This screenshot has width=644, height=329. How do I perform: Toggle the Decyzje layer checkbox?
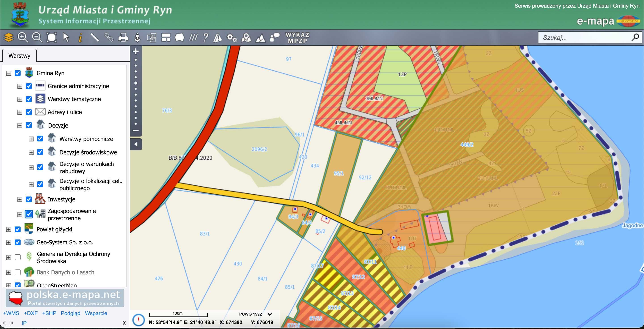tap(29, 125)
